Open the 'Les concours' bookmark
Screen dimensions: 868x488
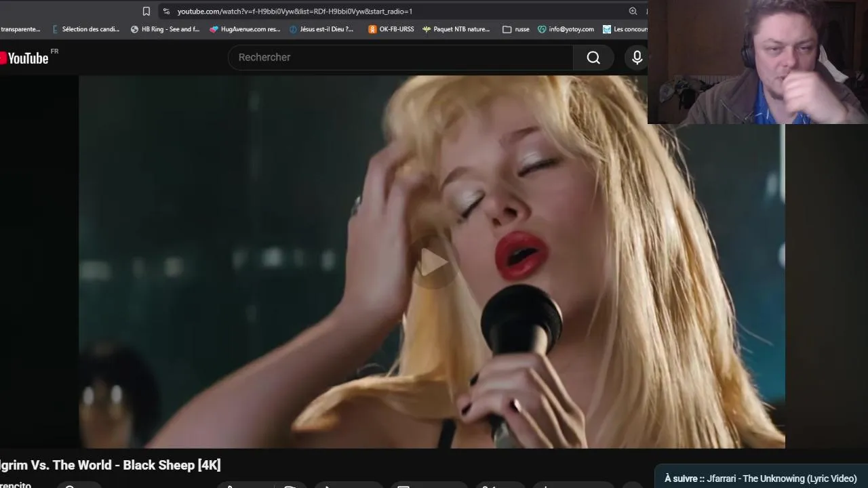625,29
